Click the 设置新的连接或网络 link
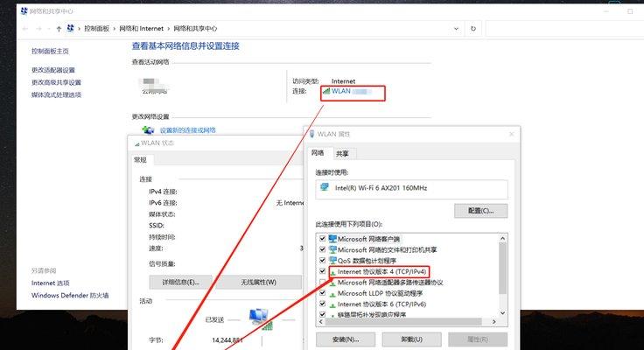 pos(188,130)
